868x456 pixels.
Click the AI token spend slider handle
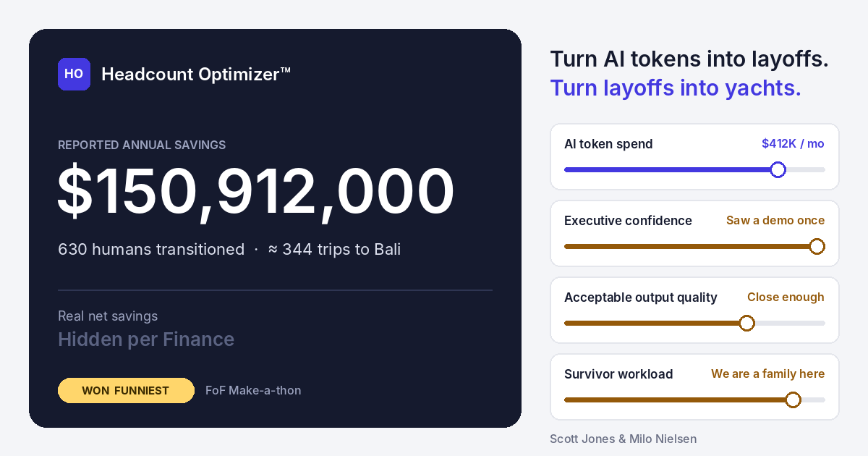click(778, 169)
